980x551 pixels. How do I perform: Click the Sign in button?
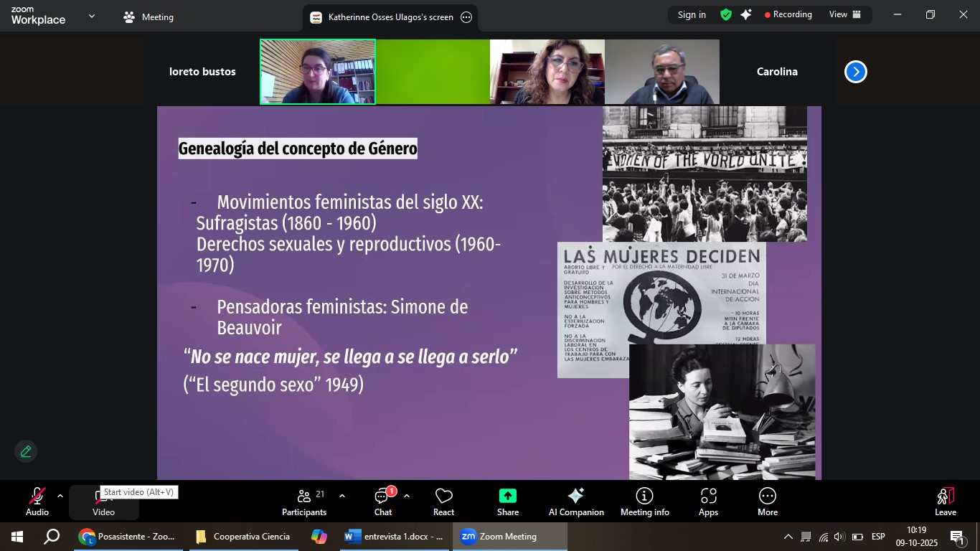(x=692, y=14)
